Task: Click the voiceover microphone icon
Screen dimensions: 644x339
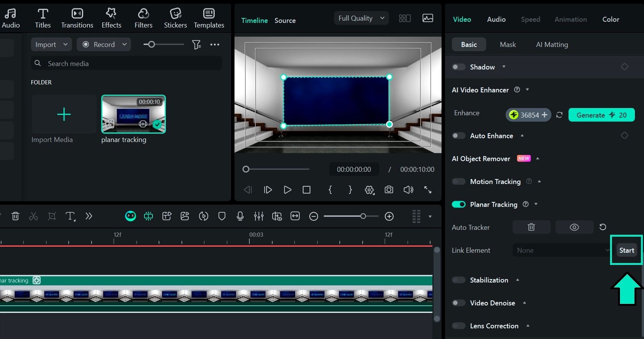Action: (x=240, y=216)
